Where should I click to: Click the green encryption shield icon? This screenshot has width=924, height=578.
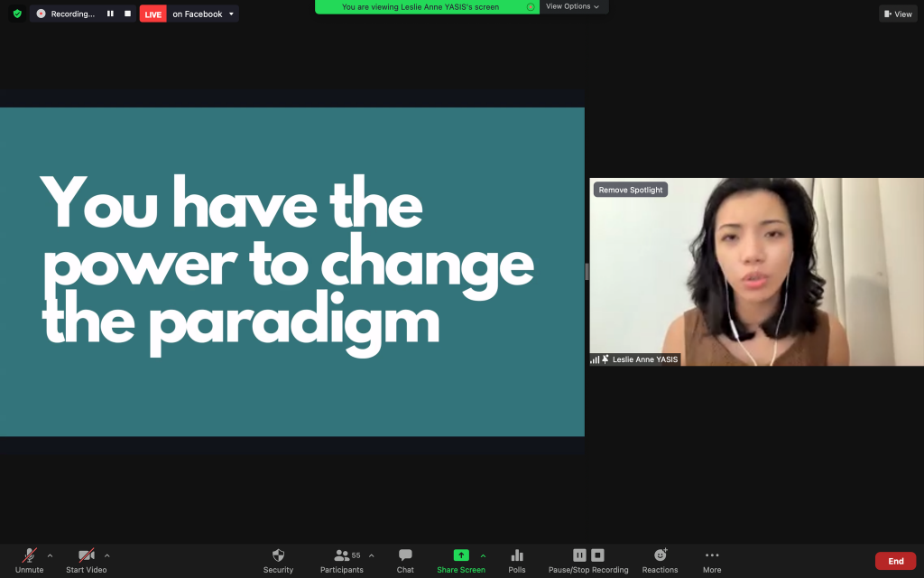tap(17, 14)
